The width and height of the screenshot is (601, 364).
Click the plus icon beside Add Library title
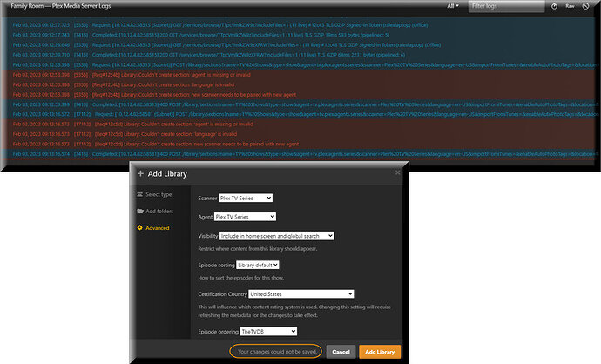click(140, 173)
